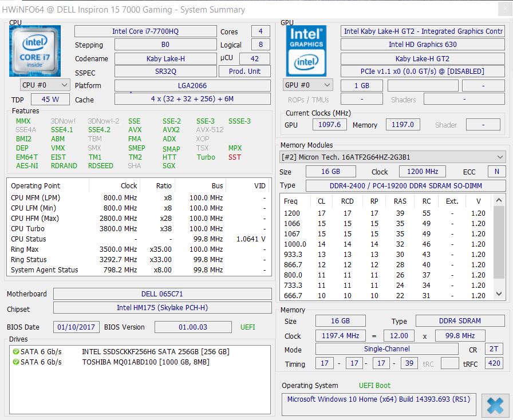
Task: Click the green status icon of the TOSHIBA drive
Action: pos(15,362)
